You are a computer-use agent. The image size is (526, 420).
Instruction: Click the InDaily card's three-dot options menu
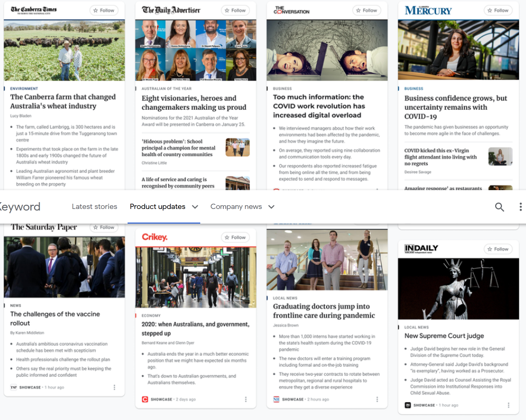[x=508, y=405]
